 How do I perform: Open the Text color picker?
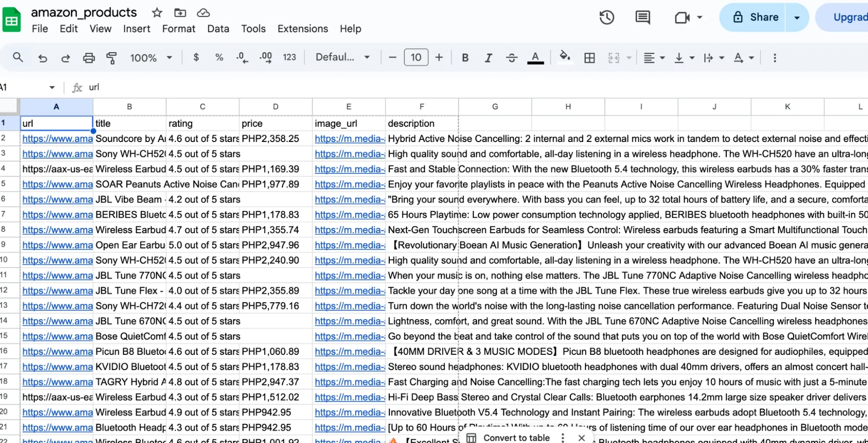(x=535, y=57)
